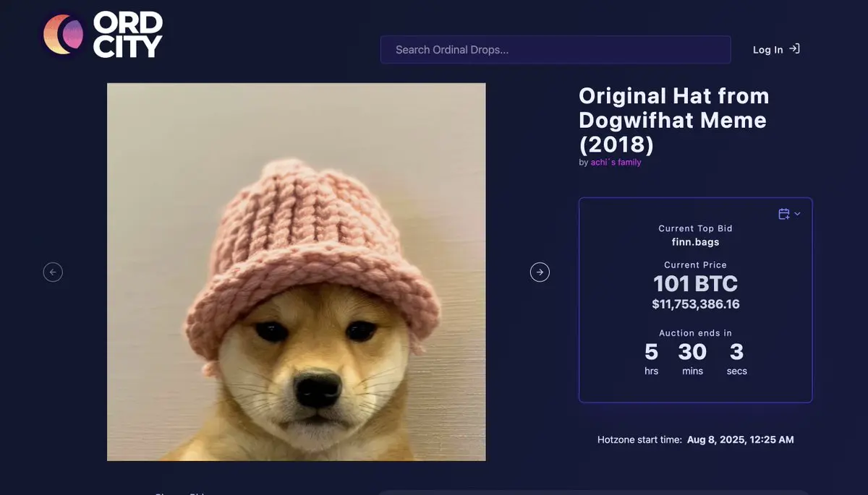Advance to next image with right arrow
The height and width of the screenshot is (495, 868).
(x=540, y=272)
